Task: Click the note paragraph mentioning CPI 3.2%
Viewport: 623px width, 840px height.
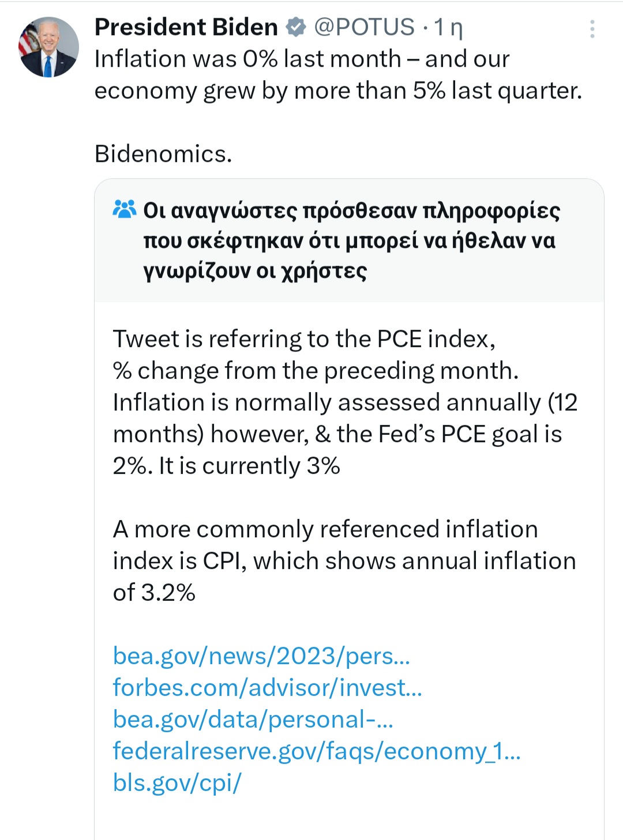Action: coord(344,560)
